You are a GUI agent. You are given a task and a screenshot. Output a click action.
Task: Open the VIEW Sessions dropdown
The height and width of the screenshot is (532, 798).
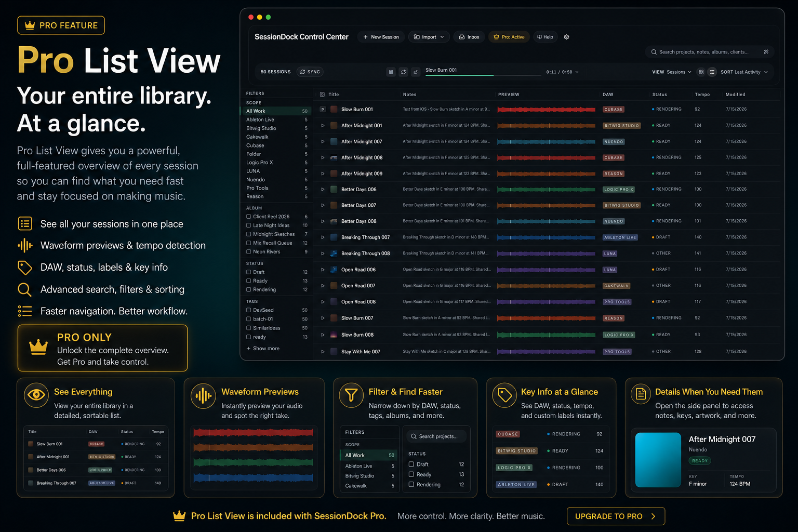[672, 72]
